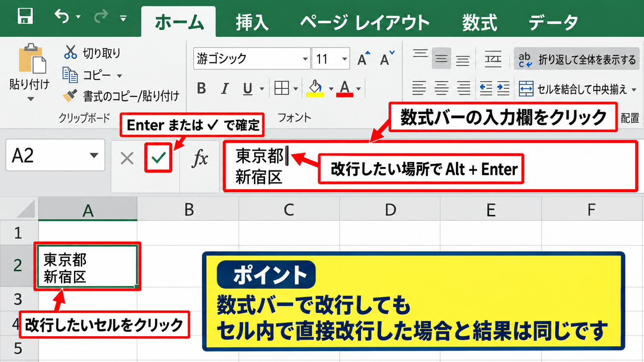Image resolution: width=644 pixels, height=362 pixels.
Task: Open the データ ribbon tab
Action: click(553, 22)
